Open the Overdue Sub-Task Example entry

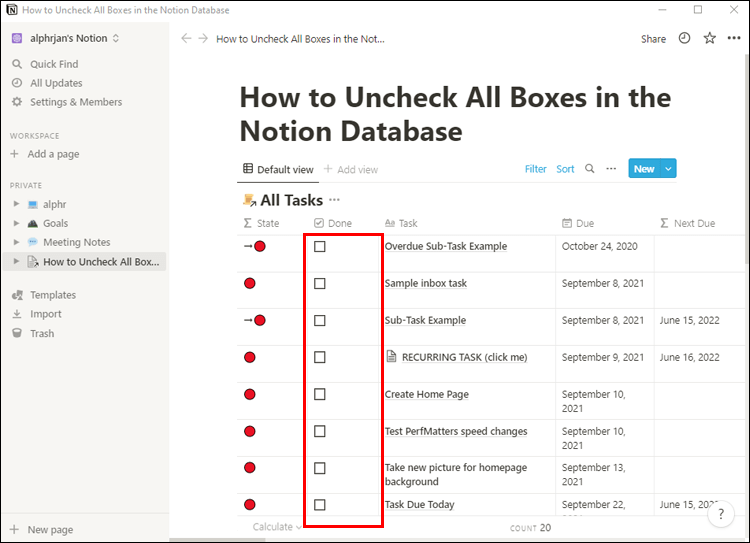click(445, 246)
